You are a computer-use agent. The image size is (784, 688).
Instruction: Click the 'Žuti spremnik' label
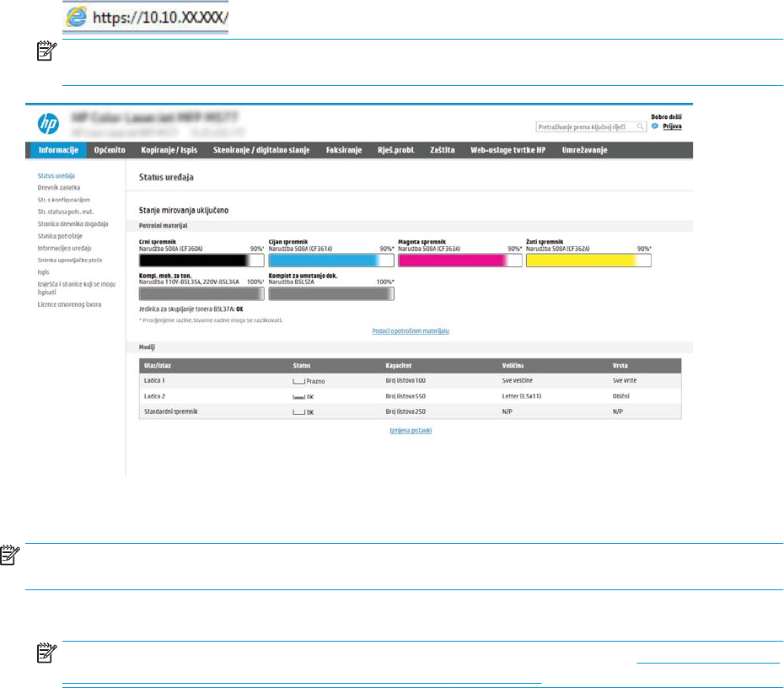[545, 242]
